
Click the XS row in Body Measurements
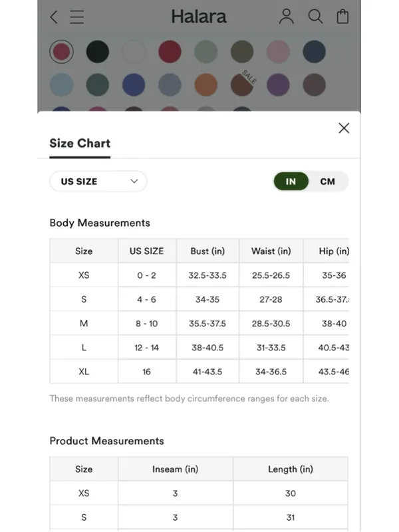pyautogui.click(x=199, y=275)
